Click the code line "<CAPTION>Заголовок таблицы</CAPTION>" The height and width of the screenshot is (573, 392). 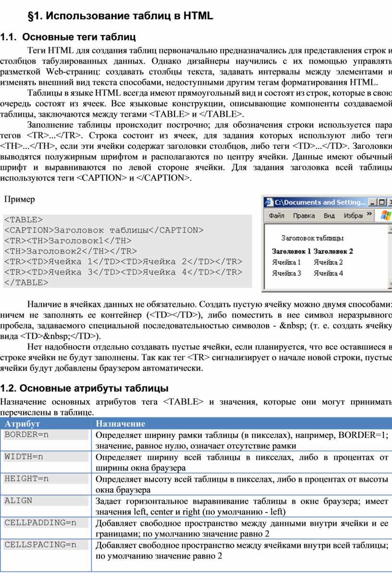pos(104,231)
